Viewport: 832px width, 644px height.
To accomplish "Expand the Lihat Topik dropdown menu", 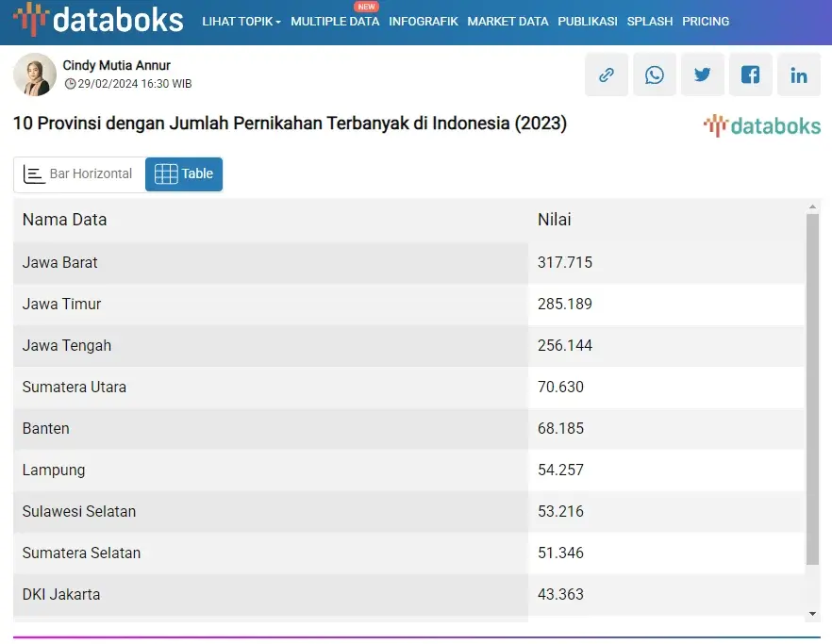I will 241,22.
